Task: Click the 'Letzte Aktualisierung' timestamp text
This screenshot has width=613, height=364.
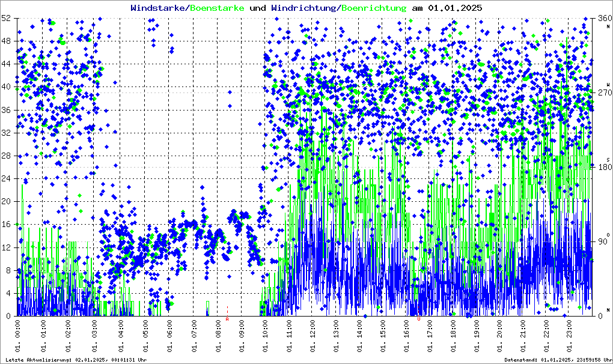Action: pyautogui.click(x=76, y=359)
